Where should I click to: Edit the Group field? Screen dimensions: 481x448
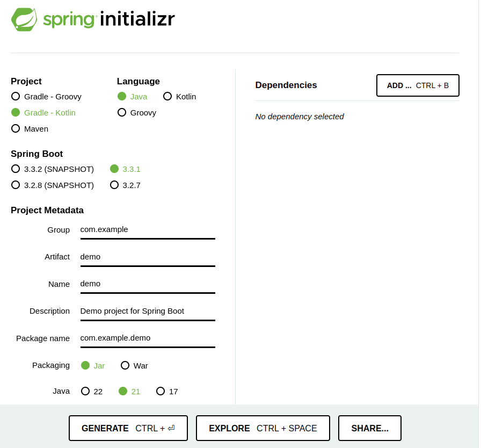point(147,229)
